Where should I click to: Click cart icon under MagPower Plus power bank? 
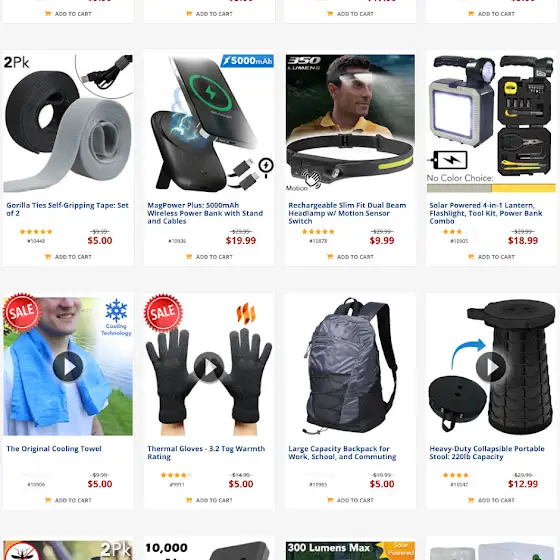[189, 256]
